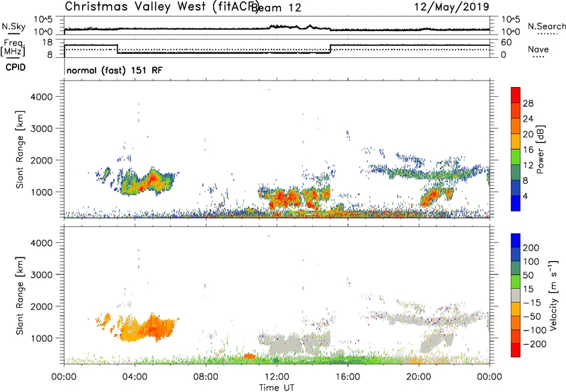Click the '100' label on Velocity colorbar
The height and width of the screenshot is (392, 566).
pyautogui.click(x=531, y=261)
